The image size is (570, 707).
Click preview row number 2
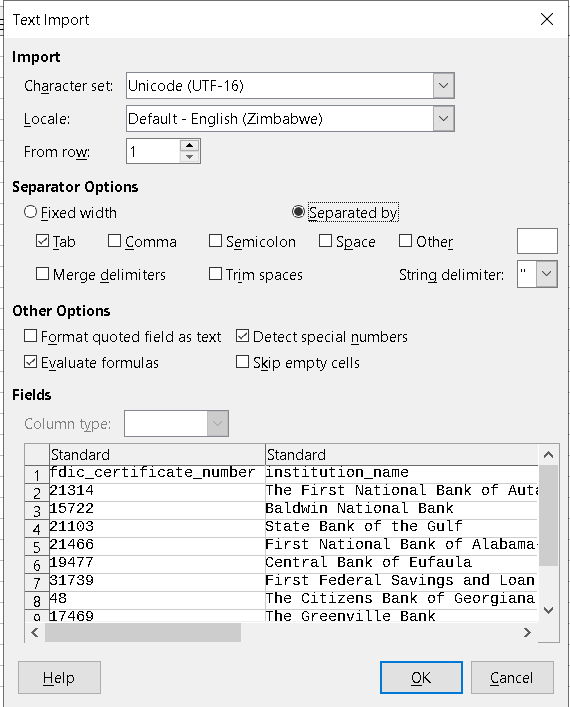[x=37, y=492]
